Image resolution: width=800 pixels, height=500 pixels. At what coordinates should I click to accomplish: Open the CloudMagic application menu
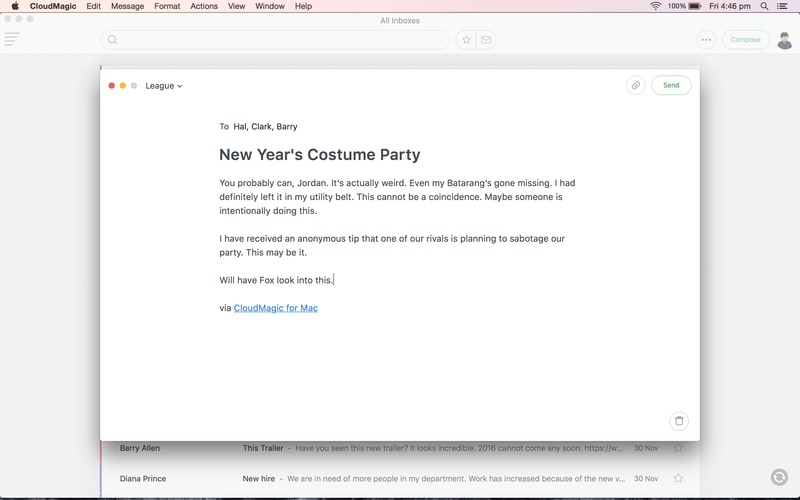pos(53,6)
